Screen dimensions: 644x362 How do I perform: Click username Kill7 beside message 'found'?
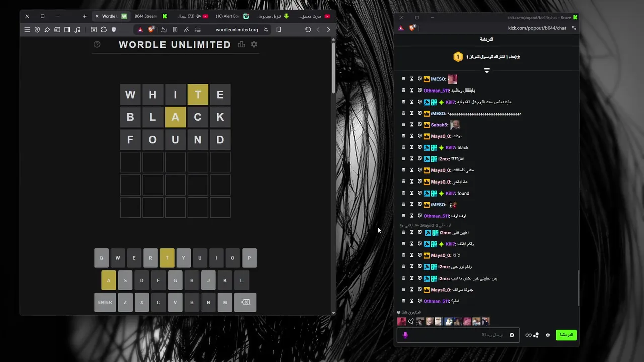tap(451, 193)
